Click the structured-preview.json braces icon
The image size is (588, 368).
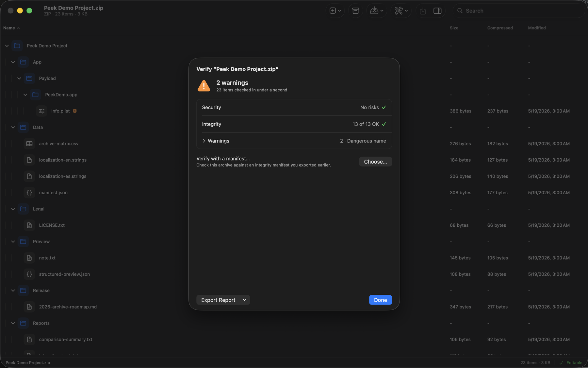coord(29,274)
